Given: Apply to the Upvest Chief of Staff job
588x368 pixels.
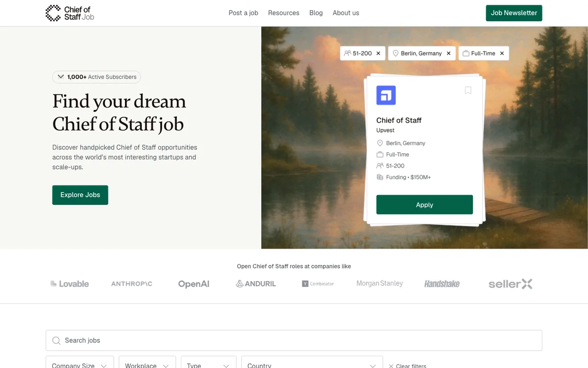Looking at the screenshot, I should [424, 205].
